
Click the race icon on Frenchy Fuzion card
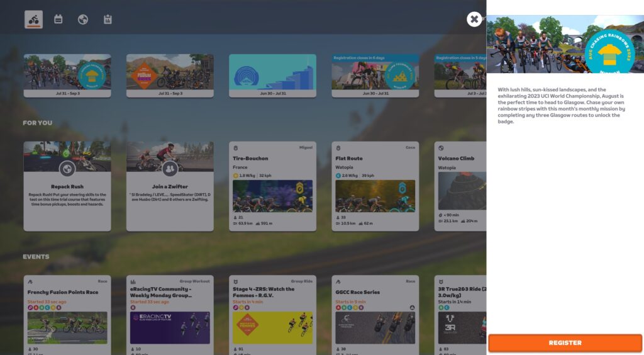30,282
